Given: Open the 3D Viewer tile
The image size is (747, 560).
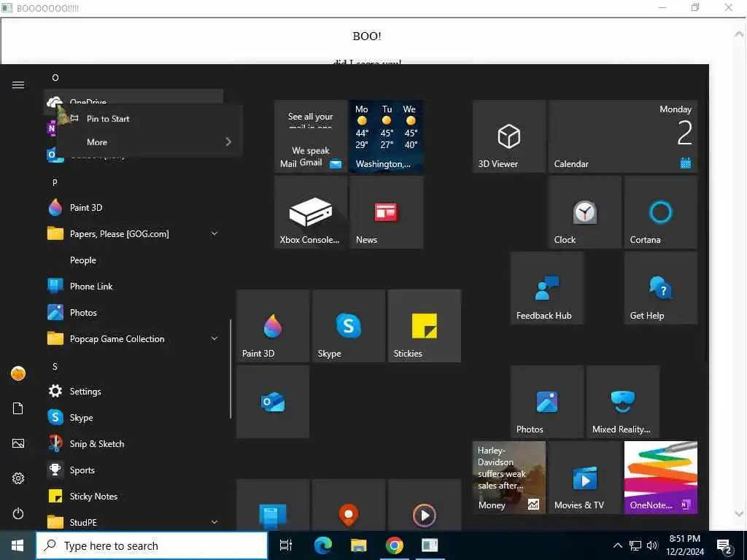Looking at the screenshot, I should (508, 136).
